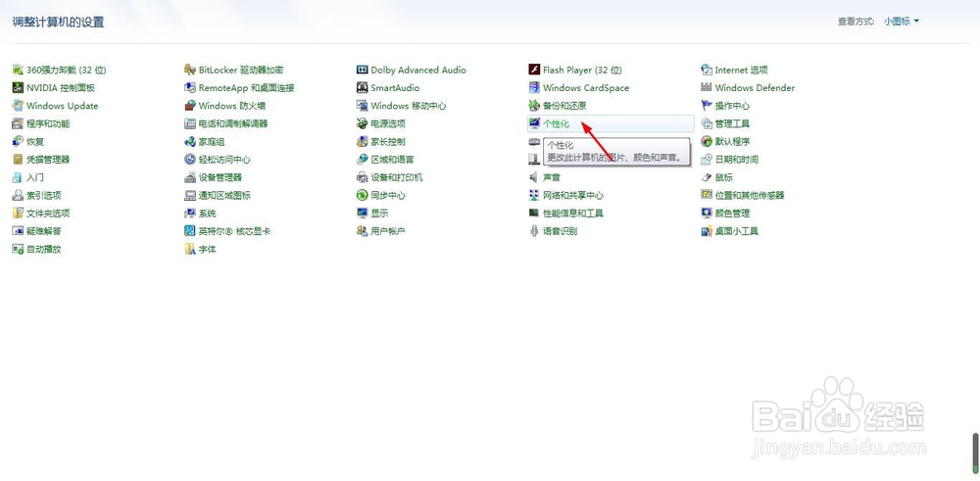Open the 性能信息和工具 link
Image resolution: width=980 pixels, height=481 pixels.
tap(573, 213)
